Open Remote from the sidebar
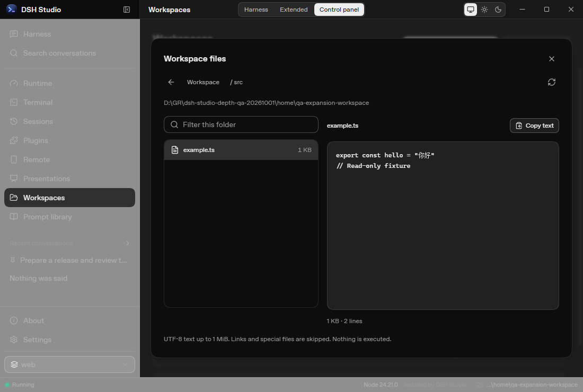 (70, 159)
